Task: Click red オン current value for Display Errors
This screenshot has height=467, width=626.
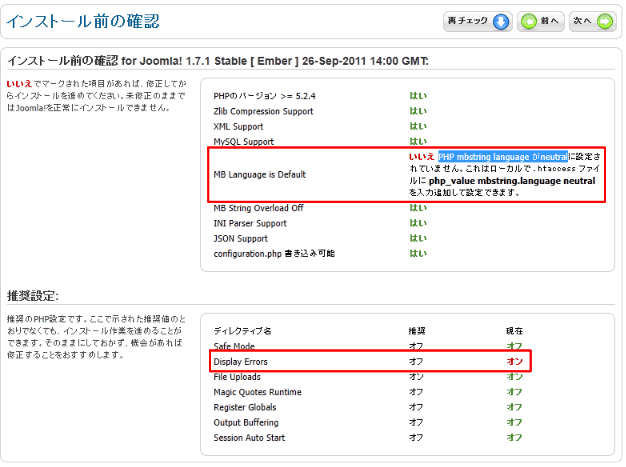Action: [x=515, y=361]
